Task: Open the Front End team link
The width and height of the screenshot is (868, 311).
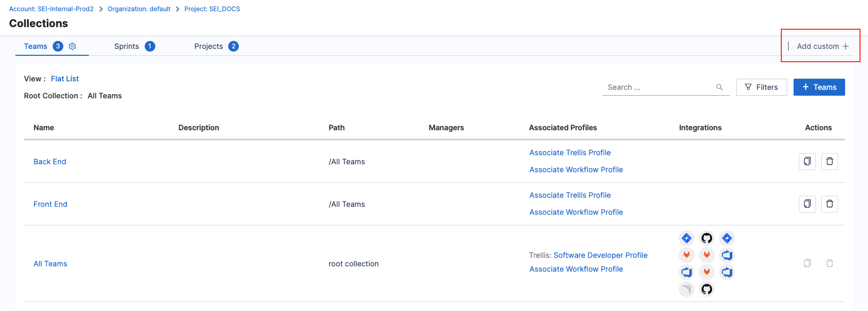Action: (x=51, y=204)
